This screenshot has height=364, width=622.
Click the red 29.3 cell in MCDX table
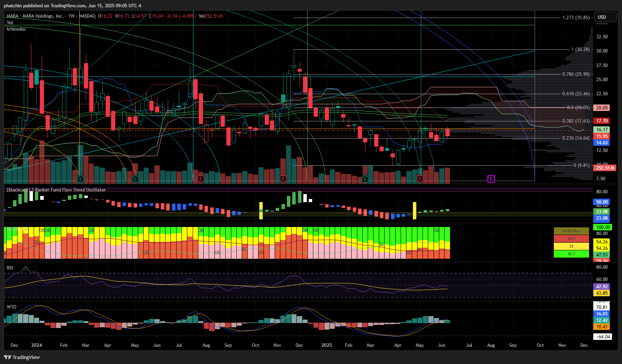tap(571, 239)
